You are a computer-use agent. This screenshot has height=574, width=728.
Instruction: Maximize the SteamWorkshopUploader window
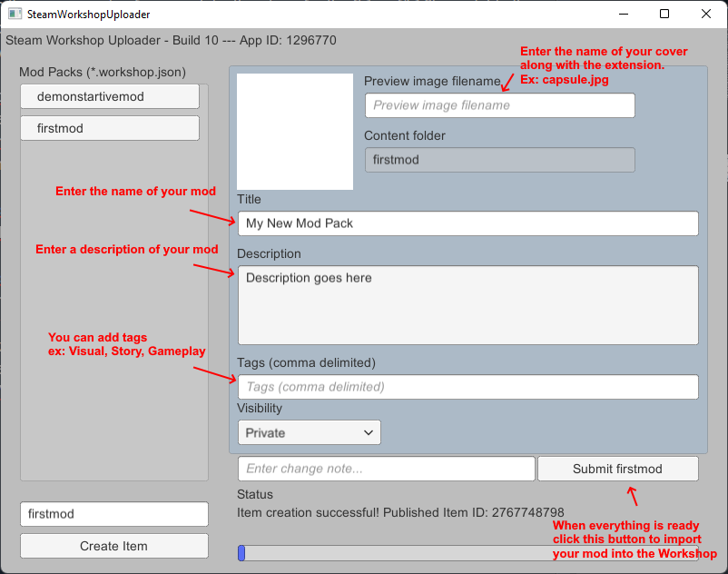[x=664, y=15]
